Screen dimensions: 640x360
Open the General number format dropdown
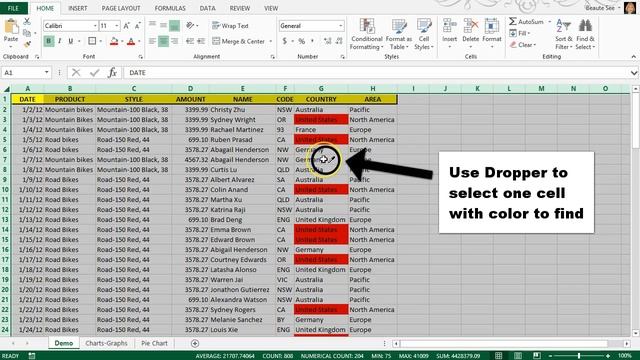[340, 26]
